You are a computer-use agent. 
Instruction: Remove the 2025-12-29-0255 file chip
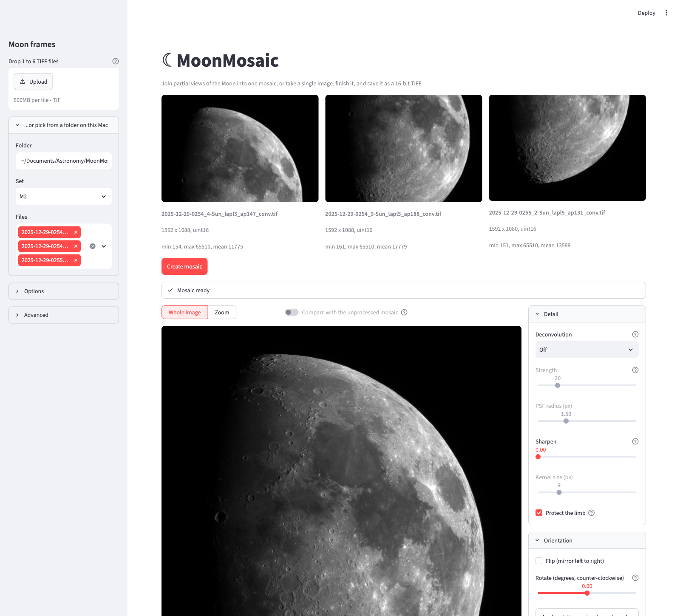tap(76, 260)
